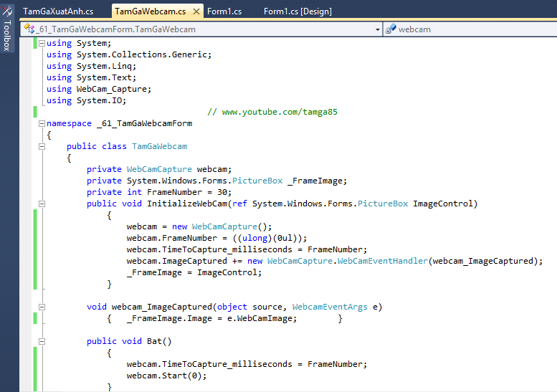
Task: Click 'private int FrameNumber = 30;' line
Action: [159, 192]
